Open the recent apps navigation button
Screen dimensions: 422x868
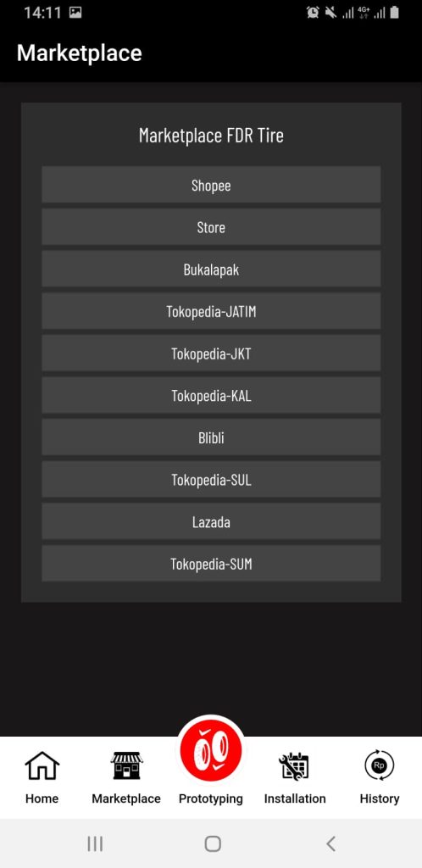click(x=95, y=843)
